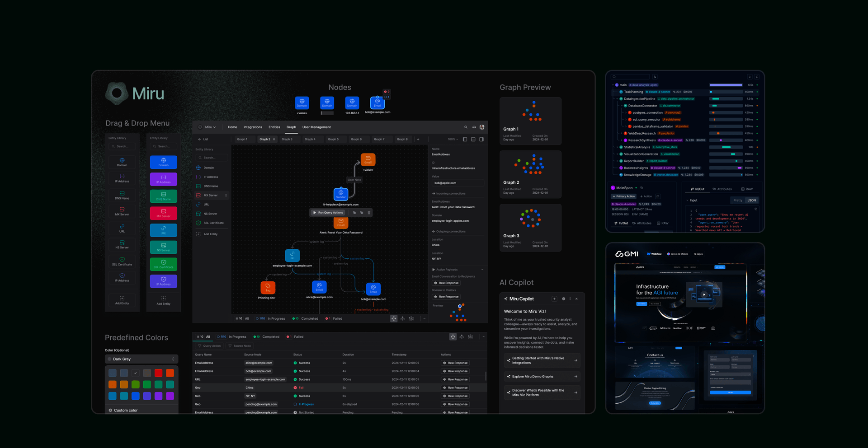Open the Integrations menu item

(252, 127)
